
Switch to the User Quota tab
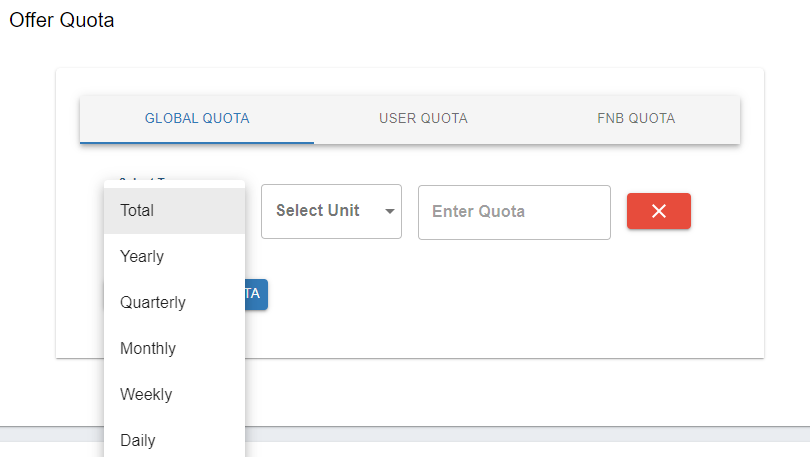[x=423, y=118]
